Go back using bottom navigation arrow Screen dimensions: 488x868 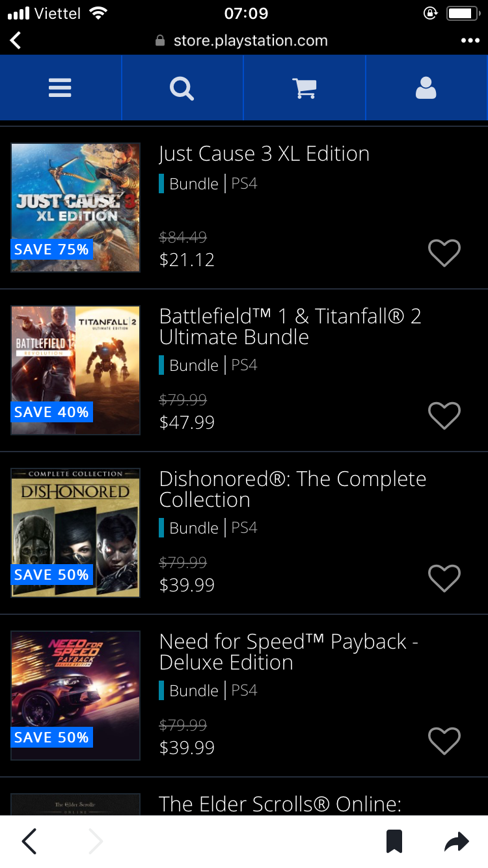click(x=29, y=841)
